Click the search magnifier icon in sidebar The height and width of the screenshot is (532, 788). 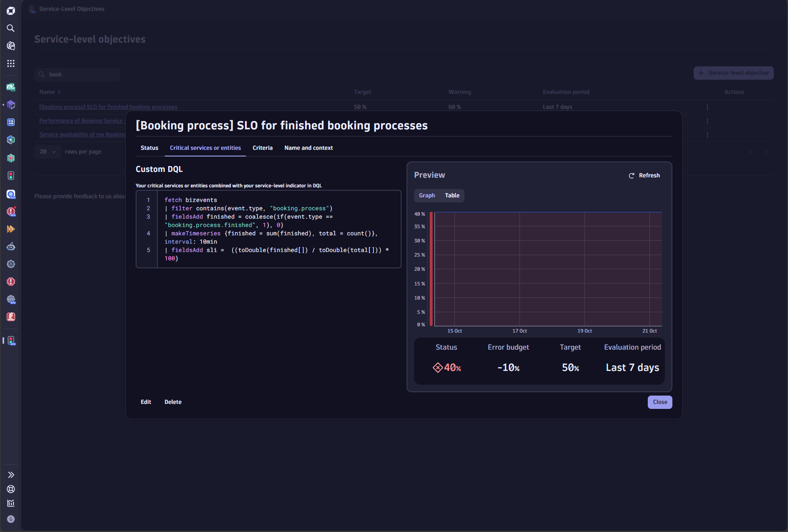pos(11,28)
